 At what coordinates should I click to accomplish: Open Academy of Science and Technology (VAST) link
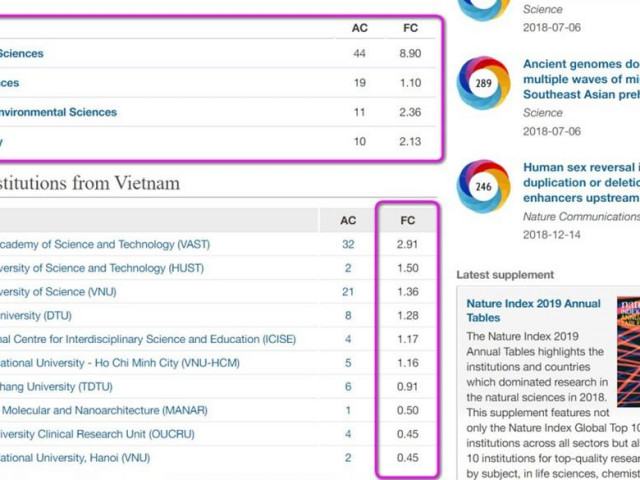pos(105,244)
